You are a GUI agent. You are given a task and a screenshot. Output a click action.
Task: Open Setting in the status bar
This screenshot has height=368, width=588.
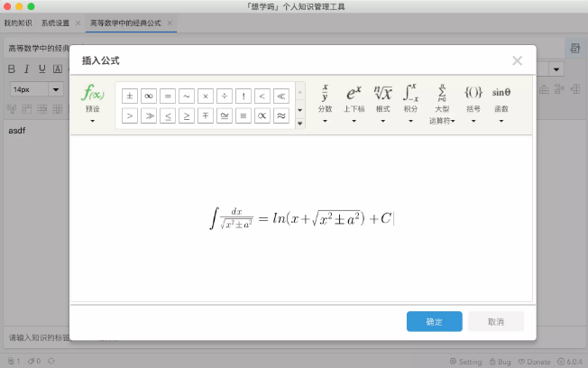(x=465, y=362)
